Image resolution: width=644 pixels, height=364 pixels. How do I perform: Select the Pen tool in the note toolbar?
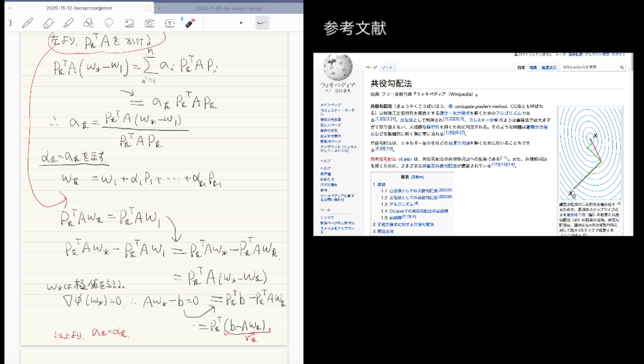tap(27, 23)
